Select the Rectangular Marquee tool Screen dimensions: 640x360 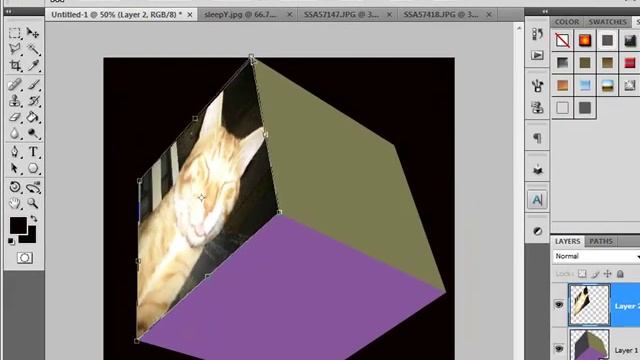coord(15,33)
